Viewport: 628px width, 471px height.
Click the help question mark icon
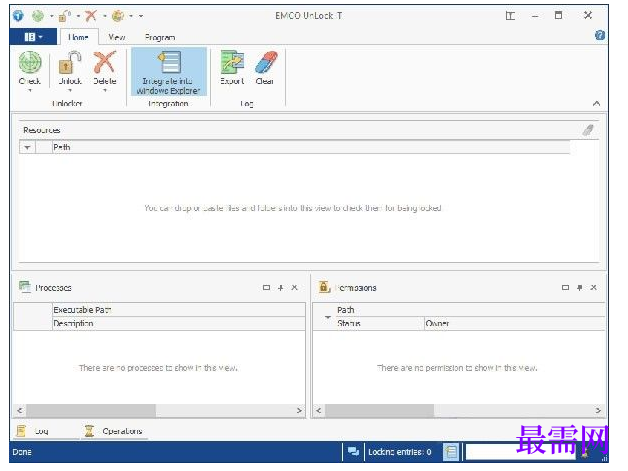click(600, 35)
